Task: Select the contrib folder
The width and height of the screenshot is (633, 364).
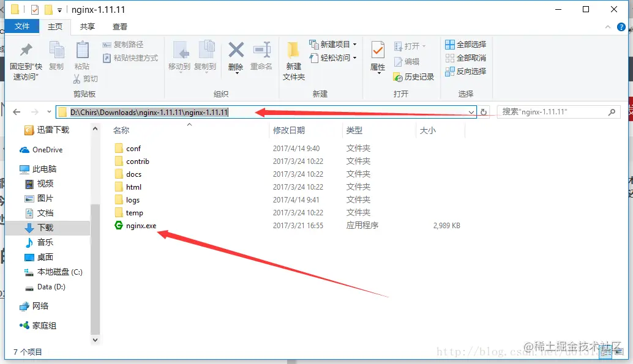Action: [132, 162]
